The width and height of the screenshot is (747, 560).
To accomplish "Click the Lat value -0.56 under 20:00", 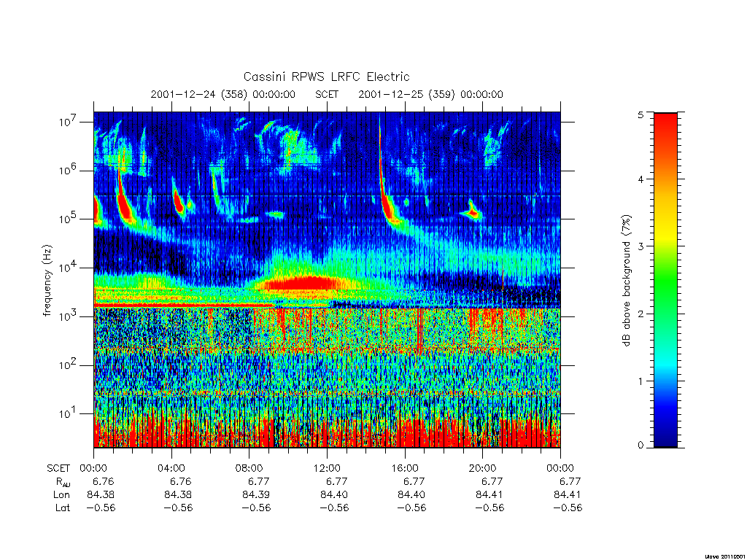I will click(x=489, y=508).
